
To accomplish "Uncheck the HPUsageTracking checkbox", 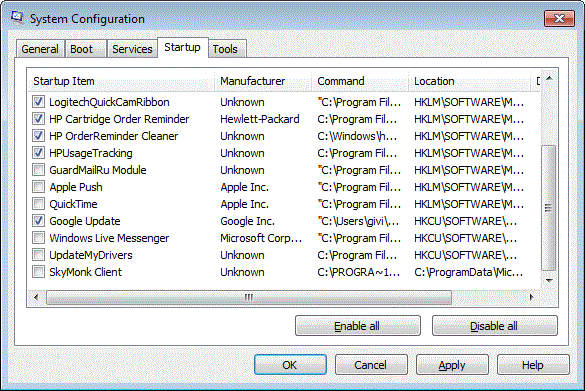I will (x=38, y=153).
